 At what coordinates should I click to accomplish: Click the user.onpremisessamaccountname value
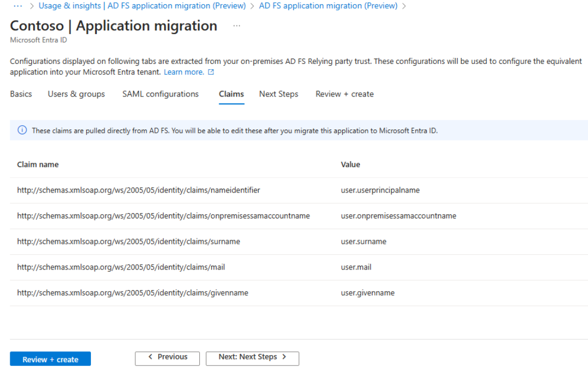[x=398, y=216]
